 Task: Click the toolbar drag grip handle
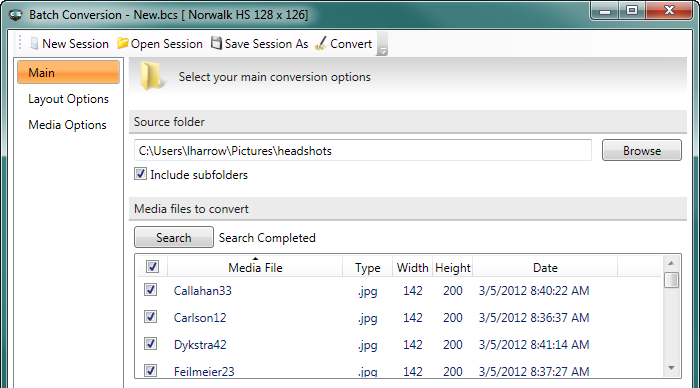point(20,43)
